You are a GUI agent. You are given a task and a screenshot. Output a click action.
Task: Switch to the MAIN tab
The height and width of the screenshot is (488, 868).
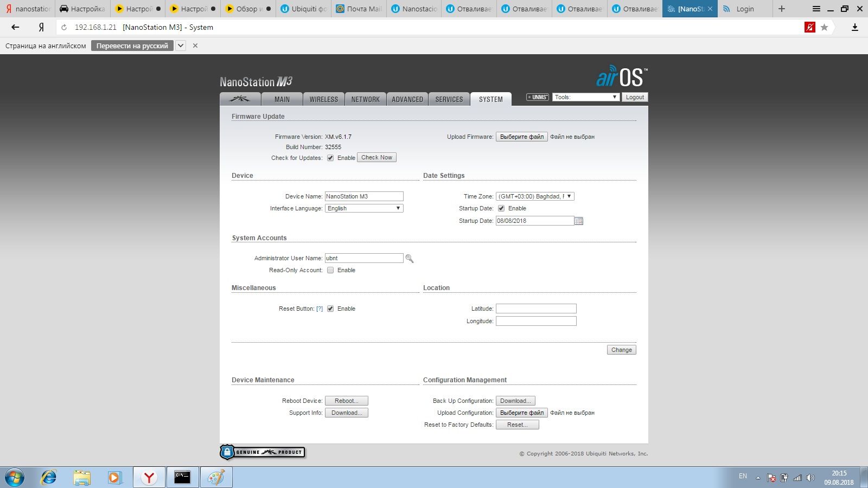click(x=282, y=99)
